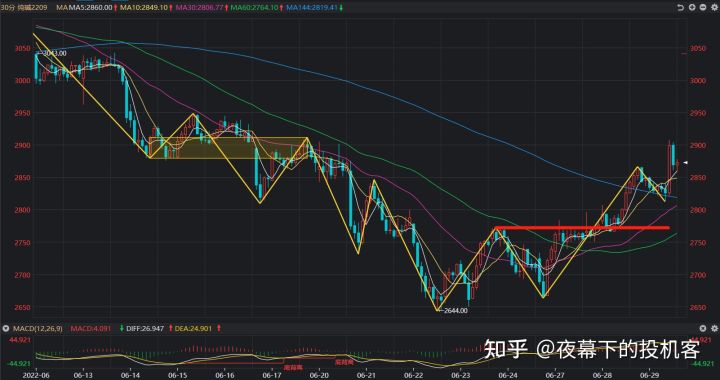Click the current price arrow marker on right axis
The width and height of the screenshot is (720, 380).
click(x=685, y=162)
